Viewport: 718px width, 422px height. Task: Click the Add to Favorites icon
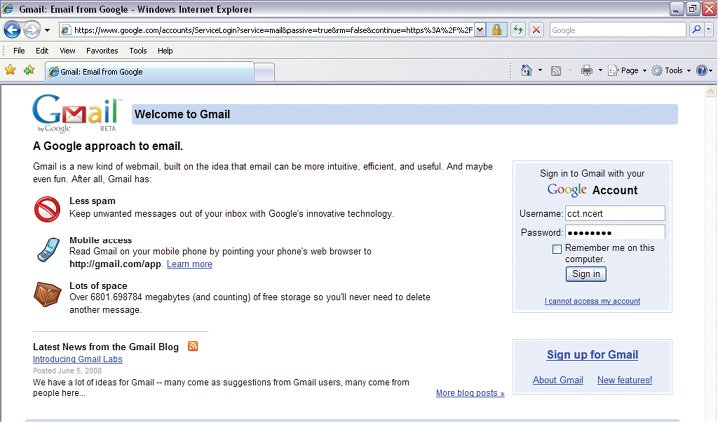click(29, 70)
